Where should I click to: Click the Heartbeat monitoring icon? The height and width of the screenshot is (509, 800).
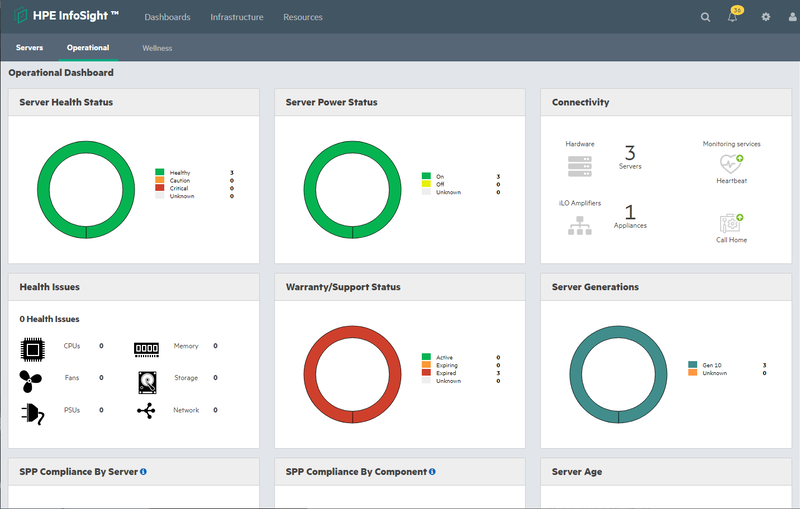(x=731, y=164)
